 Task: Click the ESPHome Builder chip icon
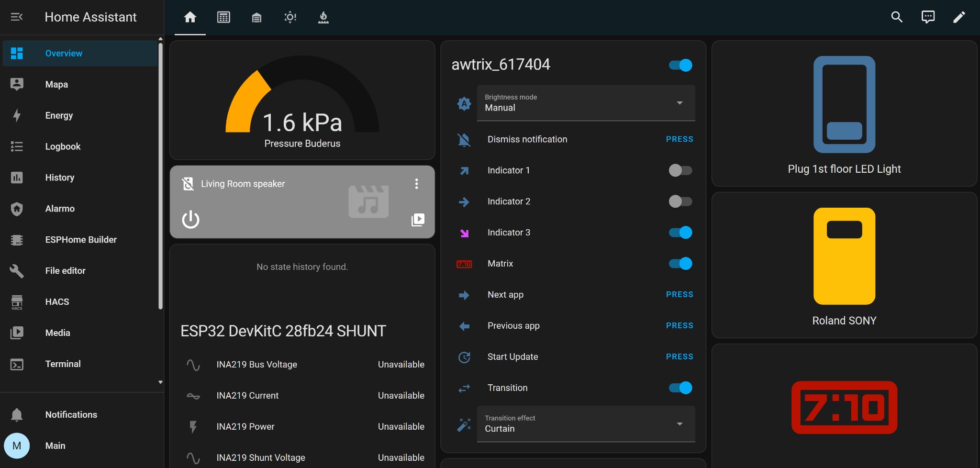click(x=17, y=240)
